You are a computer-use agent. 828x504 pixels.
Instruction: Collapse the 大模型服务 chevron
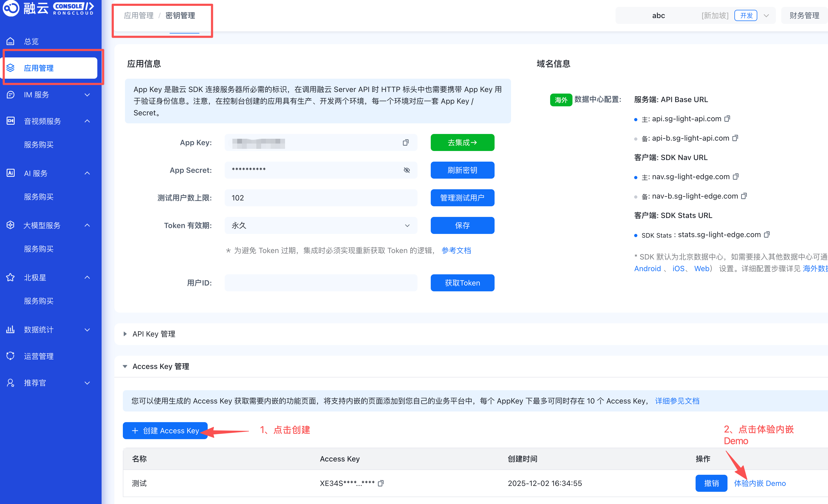pos(87,225)
